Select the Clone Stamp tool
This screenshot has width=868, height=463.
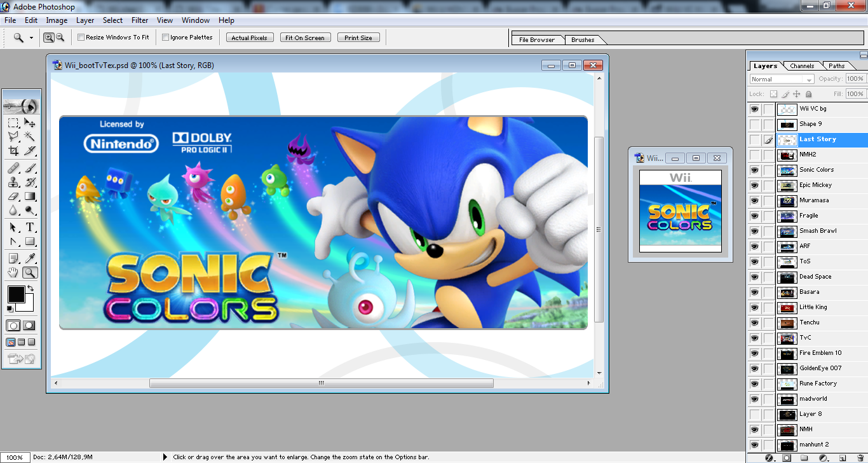coord(13,183)
